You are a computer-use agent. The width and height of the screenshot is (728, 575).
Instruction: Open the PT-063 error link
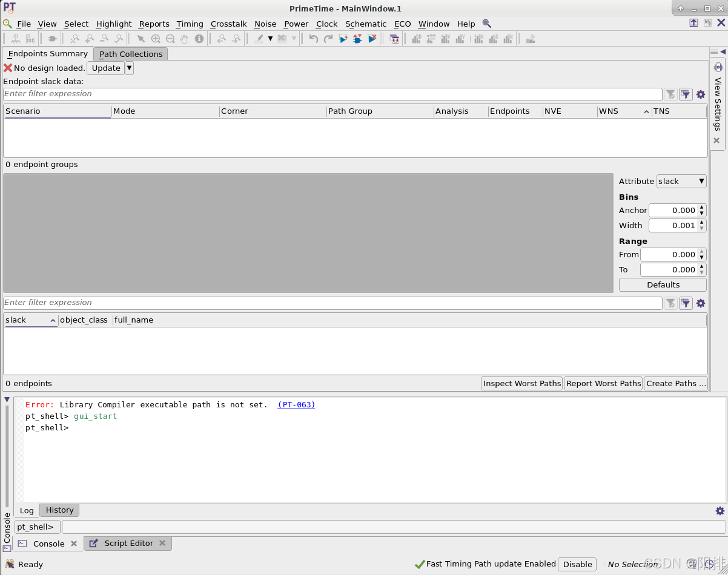(x=296, y=405)
